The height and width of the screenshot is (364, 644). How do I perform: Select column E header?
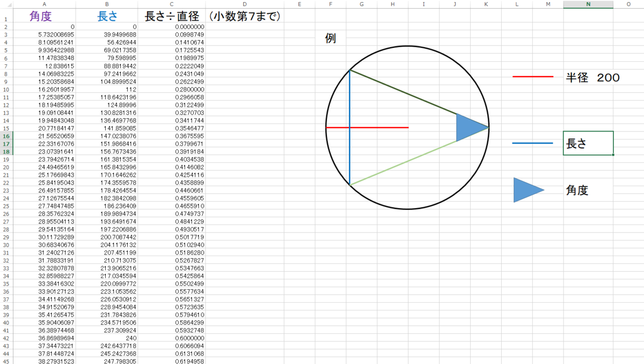299,4
